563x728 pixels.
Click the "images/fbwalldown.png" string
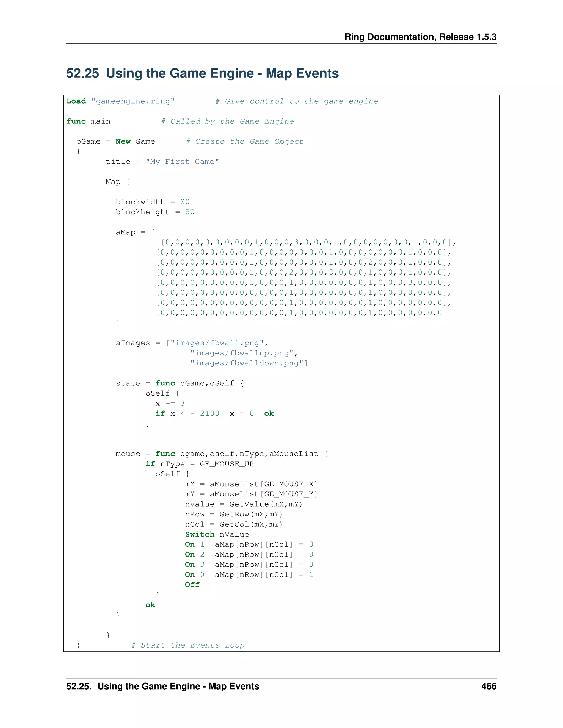click(247, 363)
